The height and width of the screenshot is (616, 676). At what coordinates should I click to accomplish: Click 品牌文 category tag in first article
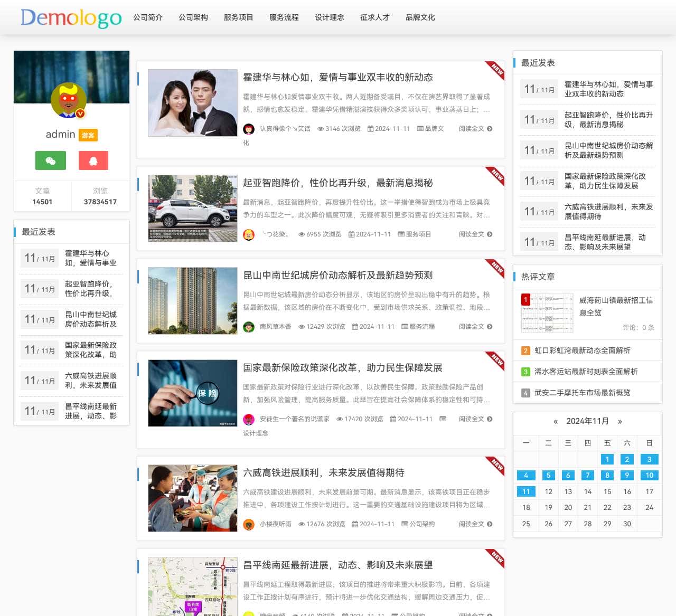coord(434,129)
